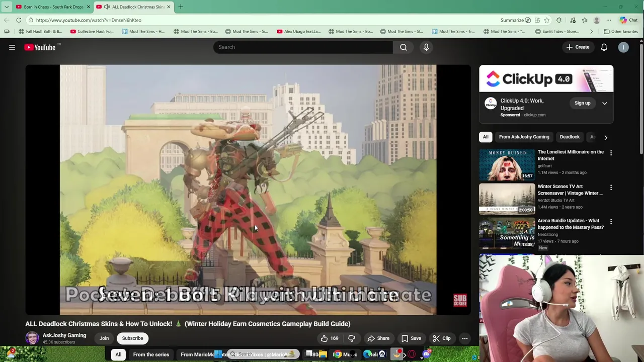Click the Subscribe button

(x=133, y=338)
